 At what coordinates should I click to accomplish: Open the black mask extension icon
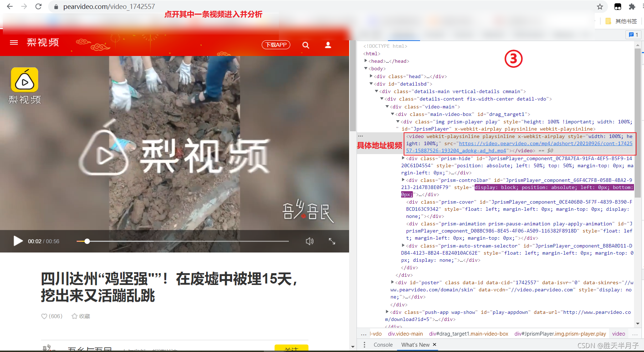coord(618,6)
